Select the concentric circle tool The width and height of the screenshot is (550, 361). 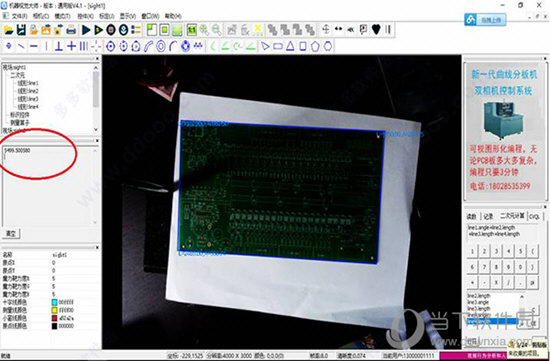[x=161, y=46]
